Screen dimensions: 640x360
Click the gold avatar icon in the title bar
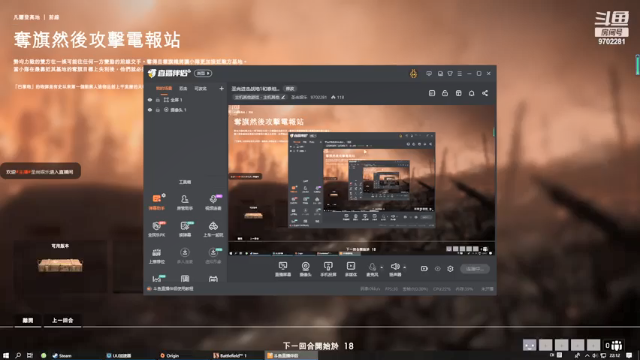[x=413, y=73]
